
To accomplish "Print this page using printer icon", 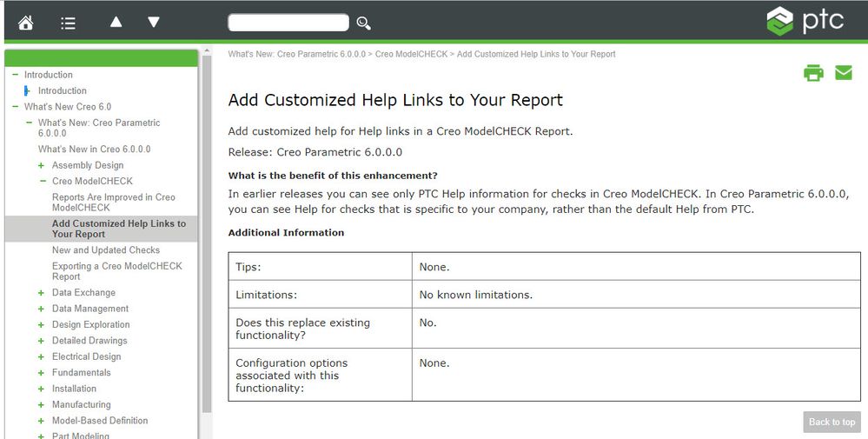I will (x=813, y=73).
